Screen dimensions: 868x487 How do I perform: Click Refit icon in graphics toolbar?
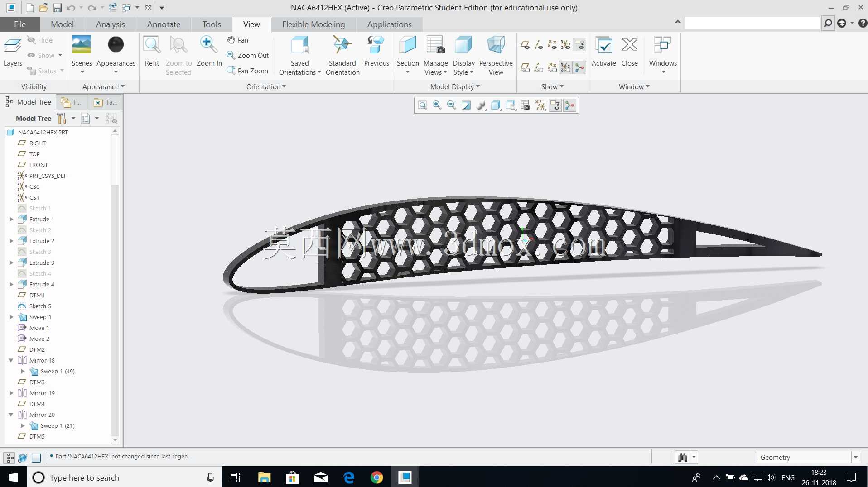click(423, 105)
